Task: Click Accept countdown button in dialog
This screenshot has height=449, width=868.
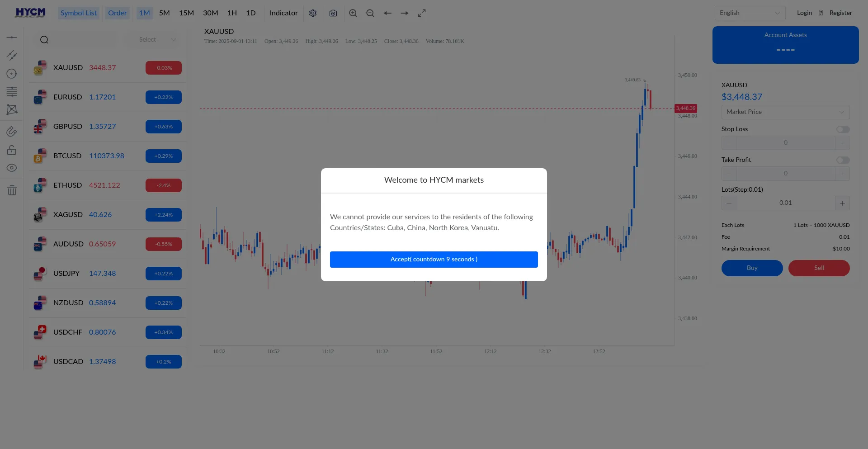Action: [434, 260]
